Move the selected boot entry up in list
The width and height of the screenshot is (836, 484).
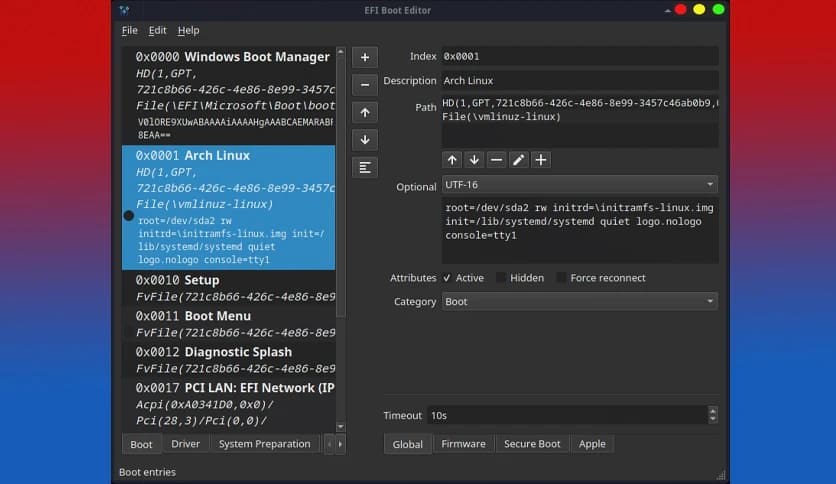click(x=365, y=112)
